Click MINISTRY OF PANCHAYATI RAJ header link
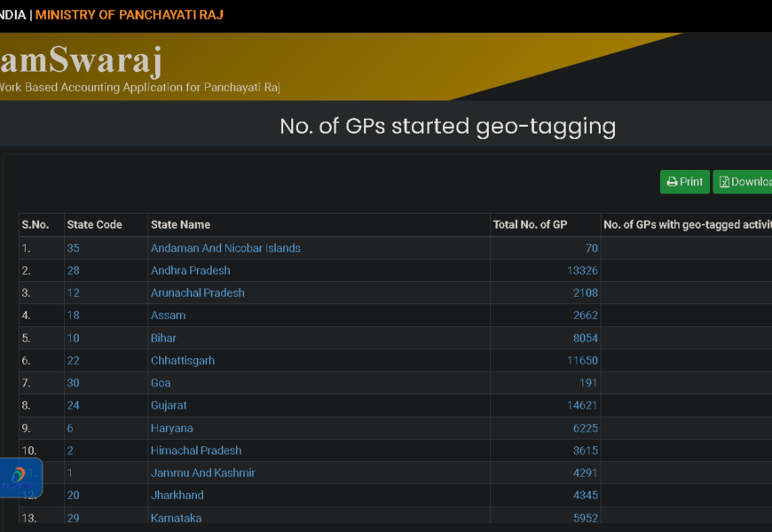The height and width of the screenshot is (532, 772). coord(130,15)
